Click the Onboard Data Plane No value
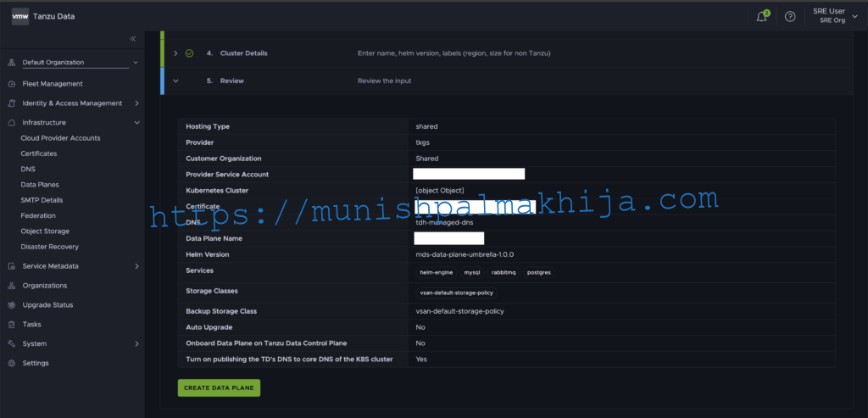The width and height of the screenshot is (868, 418). [420, 344]
